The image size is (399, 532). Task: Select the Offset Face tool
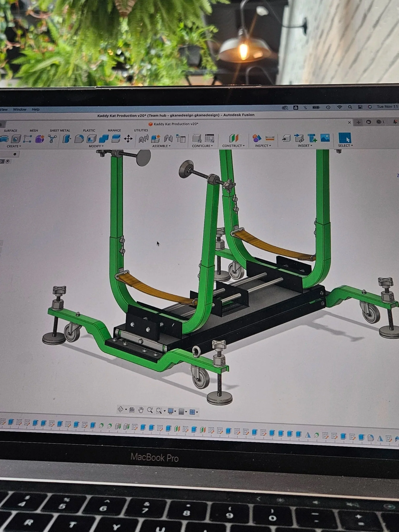pos(116,138)
